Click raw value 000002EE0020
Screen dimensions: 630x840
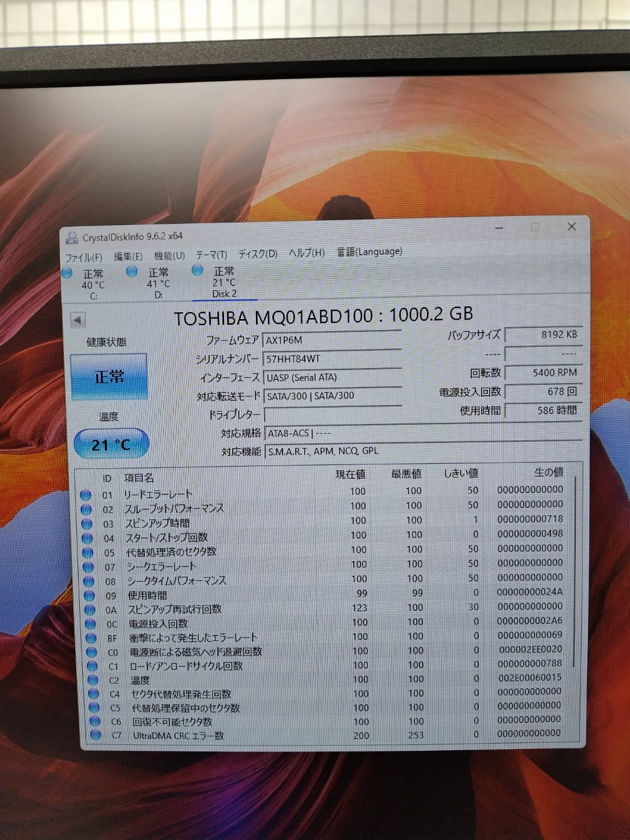pyautogui.click(x=530, y=649)
